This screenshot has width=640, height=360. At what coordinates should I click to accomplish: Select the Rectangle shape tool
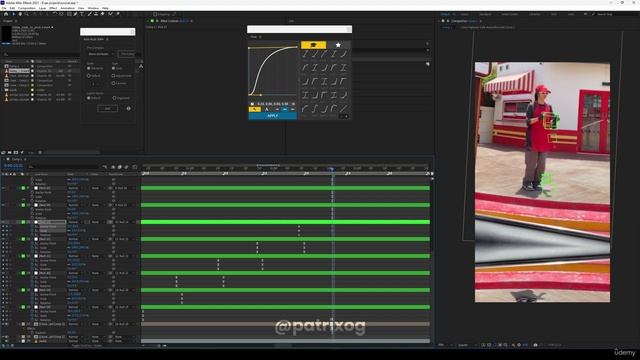pyautogui.click(x=69, y=14)
